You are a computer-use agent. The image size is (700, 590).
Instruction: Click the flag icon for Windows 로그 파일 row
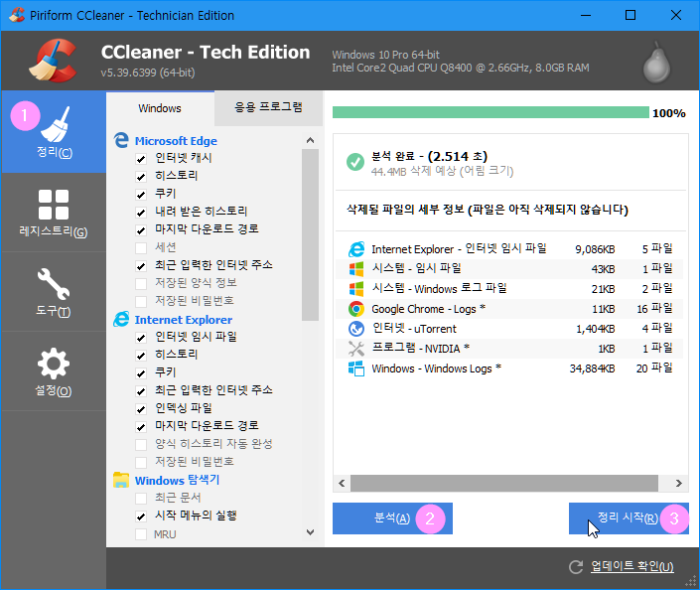(356, 289)
